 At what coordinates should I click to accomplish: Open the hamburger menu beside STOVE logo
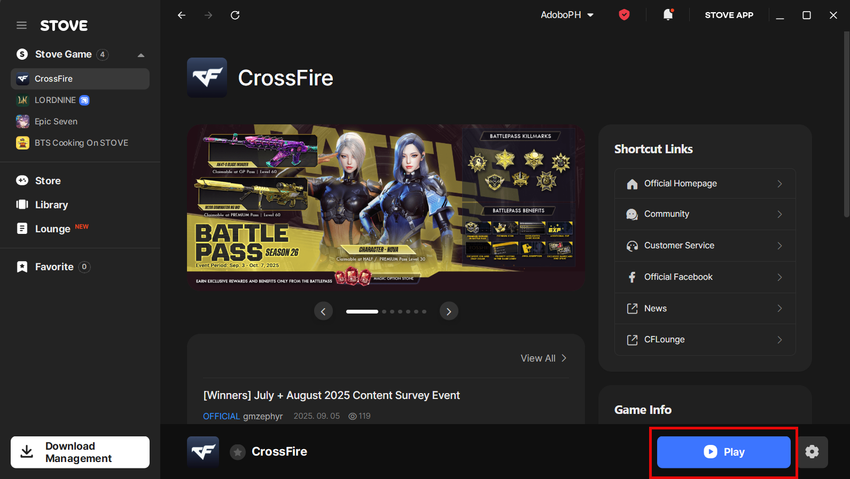click(22, 25)
